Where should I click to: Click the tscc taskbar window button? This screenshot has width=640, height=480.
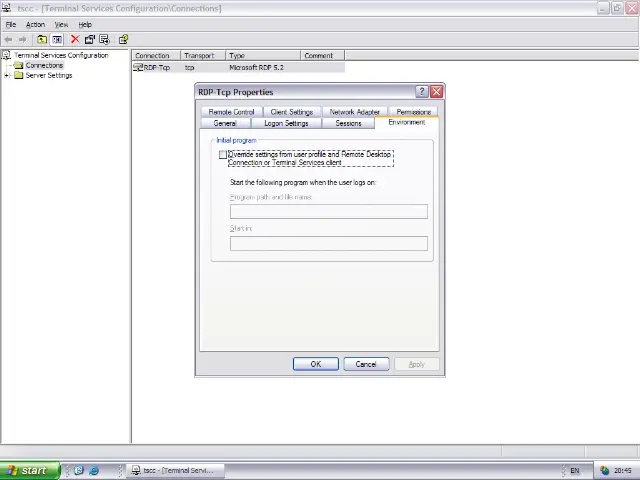point(176,471)
